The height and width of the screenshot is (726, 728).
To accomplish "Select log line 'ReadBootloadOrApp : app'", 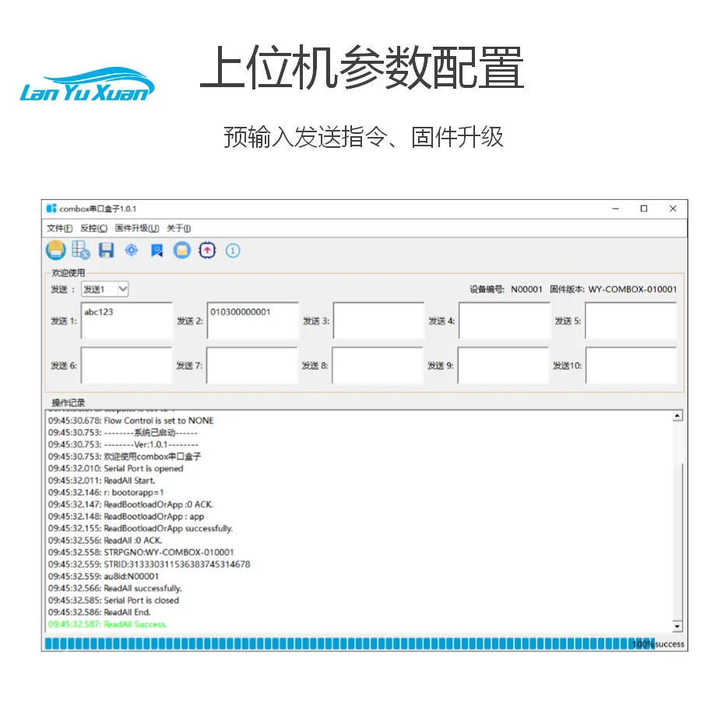I will click(x=126, y=517).
